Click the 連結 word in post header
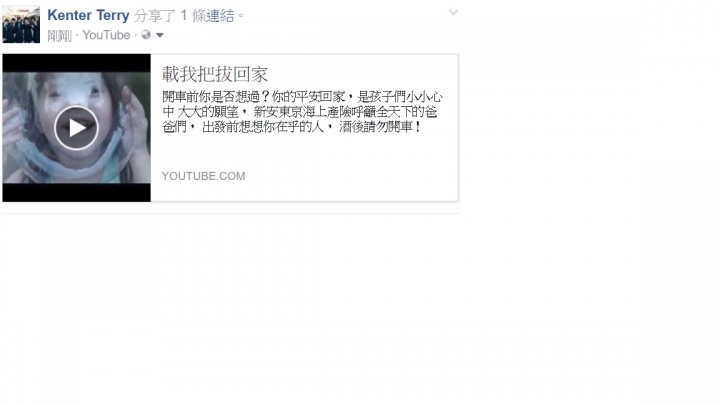 point(220,16)
